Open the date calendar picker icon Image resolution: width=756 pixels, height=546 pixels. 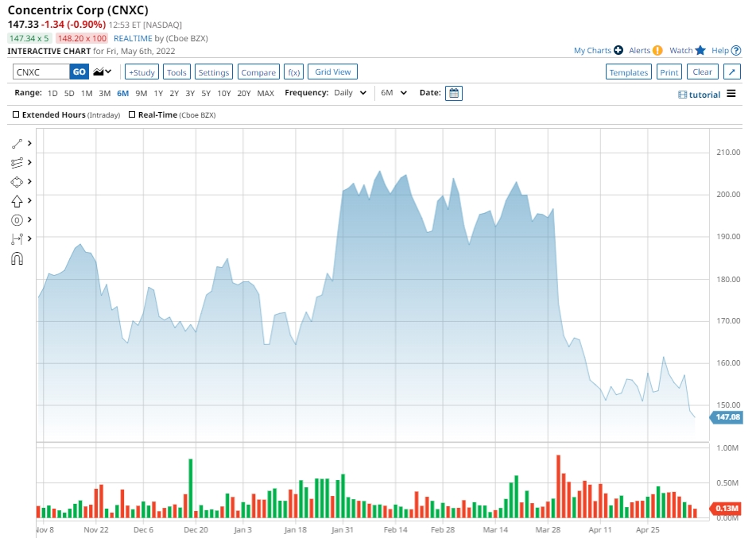454,93
